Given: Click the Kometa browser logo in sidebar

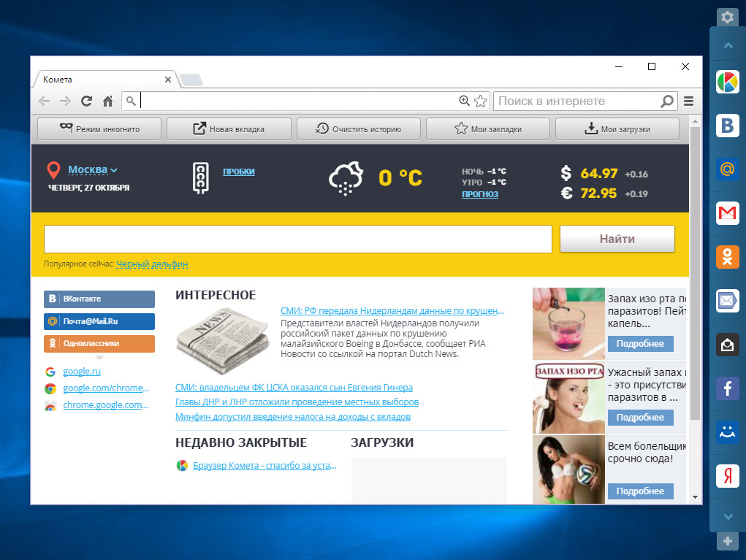Looking at the screenshot, I should point(728,82).
